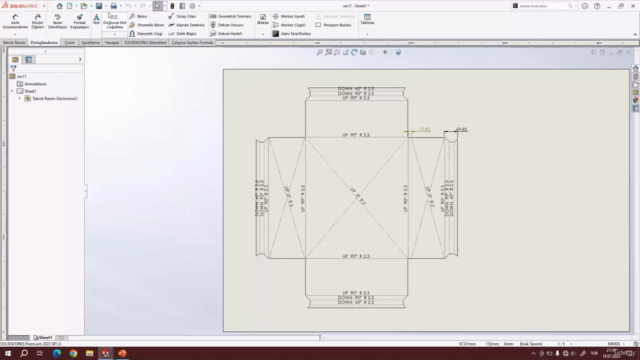Open Windows taskbar search

tap(24, 353)
